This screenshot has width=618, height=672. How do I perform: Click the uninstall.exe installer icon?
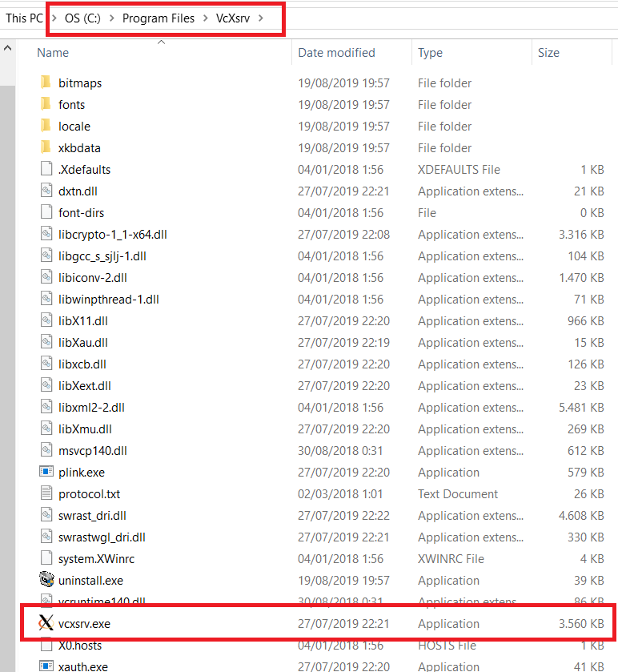click(46, 579)
